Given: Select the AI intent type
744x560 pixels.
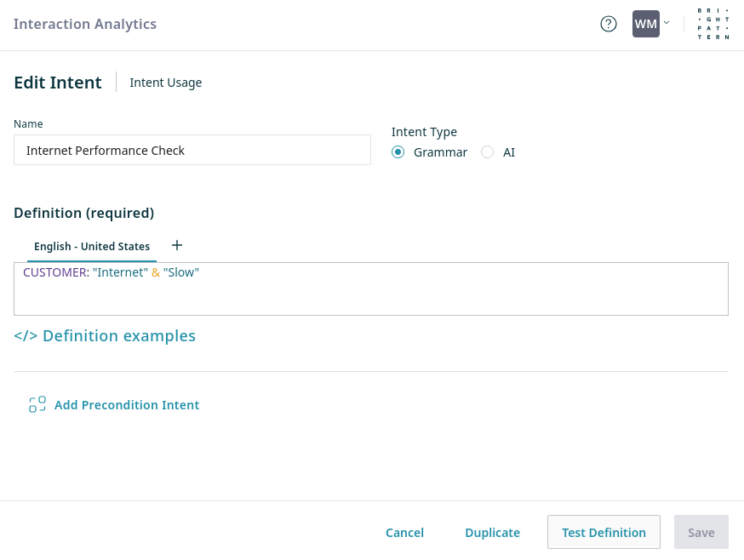Looking at the screenshot, I should pos(488,152).
